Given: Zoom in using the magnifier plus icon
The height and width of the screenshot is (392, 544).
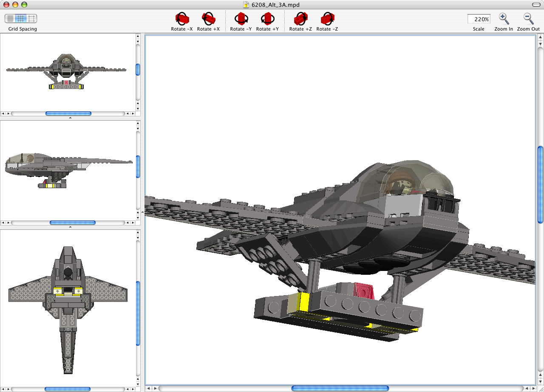Looking at the screenshot, I should pyautogui.click(x=503, y=19).
